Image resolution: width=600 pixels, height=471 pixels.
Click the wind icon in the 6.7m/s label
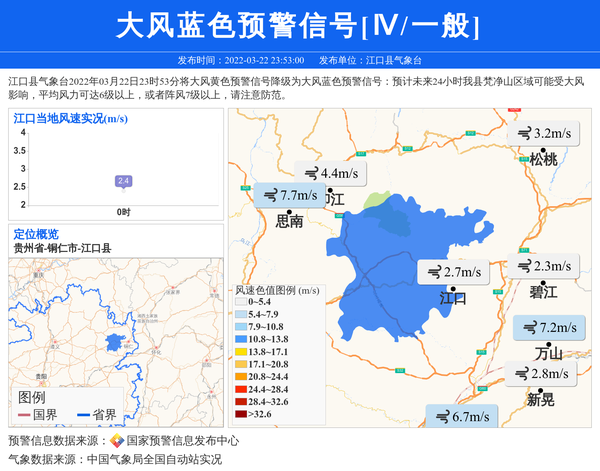coord(441,417)
